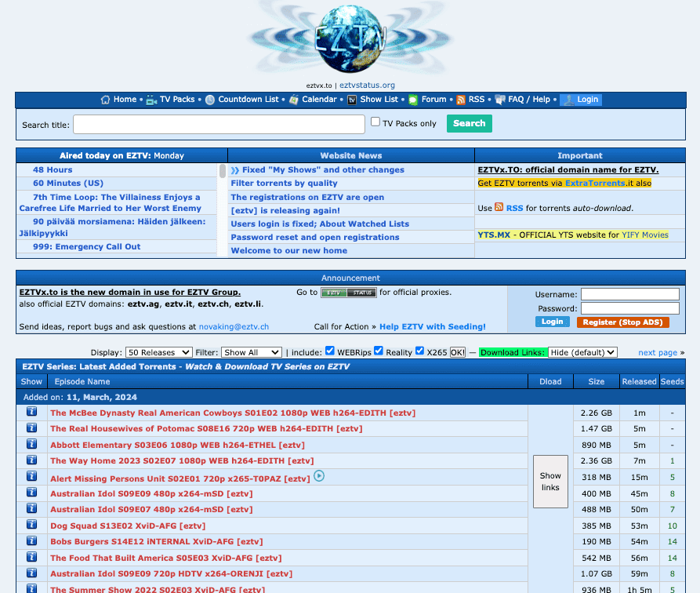Click the Login user icon in navigation
The height and width of the screenshot is (593, 700).
pyautogui.click(x=569, y=100)
